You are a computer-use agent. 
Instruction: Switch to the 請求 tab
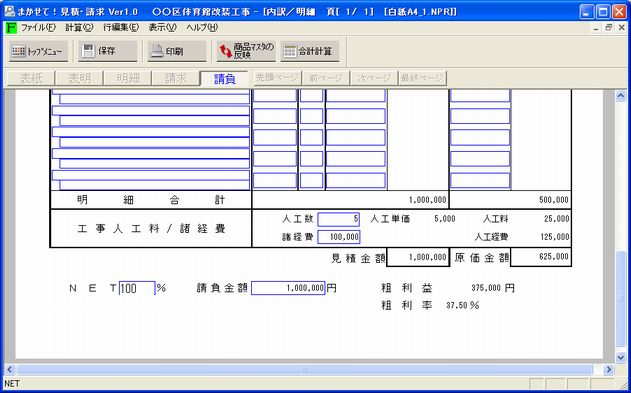[x=175, y=78]
